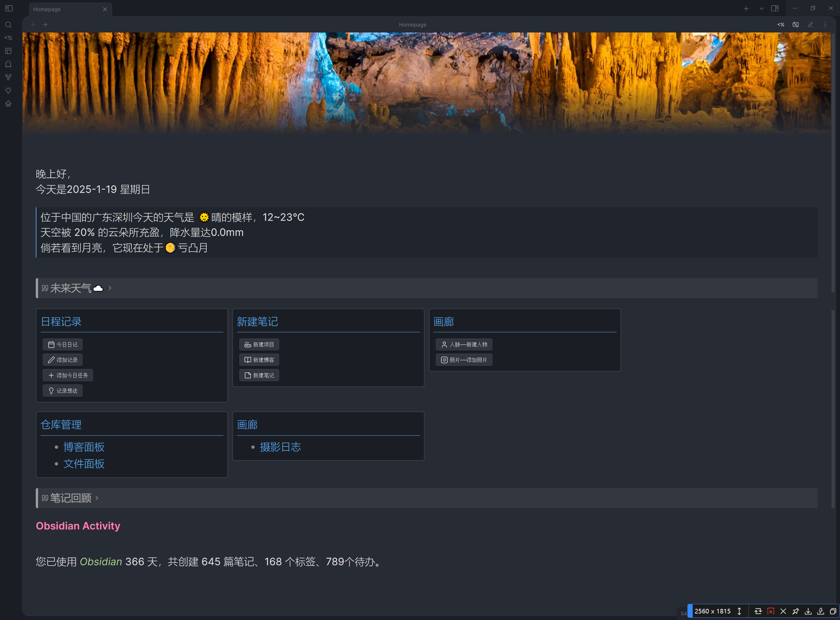This screenshot has width=840, height=620.
Task: Open the more options menu in the note header
Action: coord(825,25)
